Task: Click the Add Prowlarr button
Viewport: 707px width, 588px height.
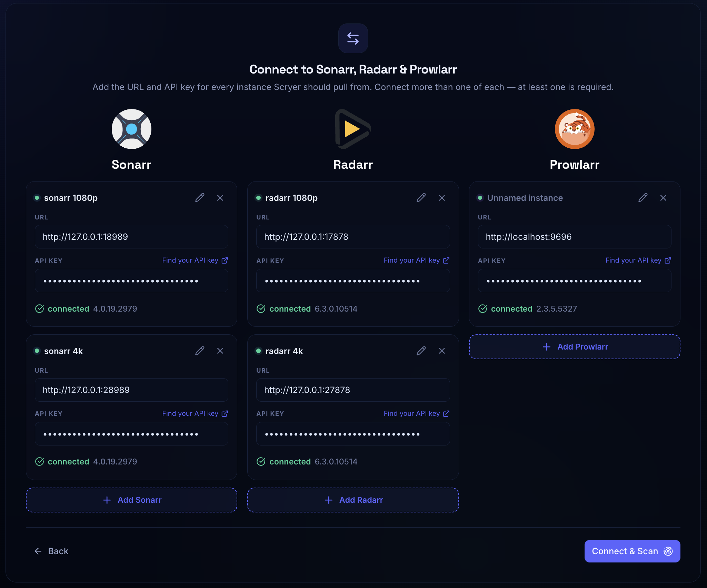Action: [x=575, y=347]
